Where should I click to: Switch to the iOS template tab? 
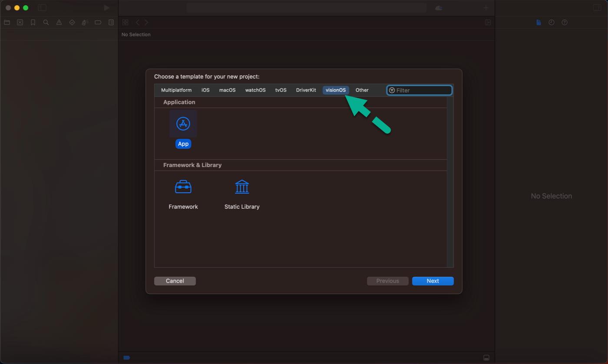205,90
